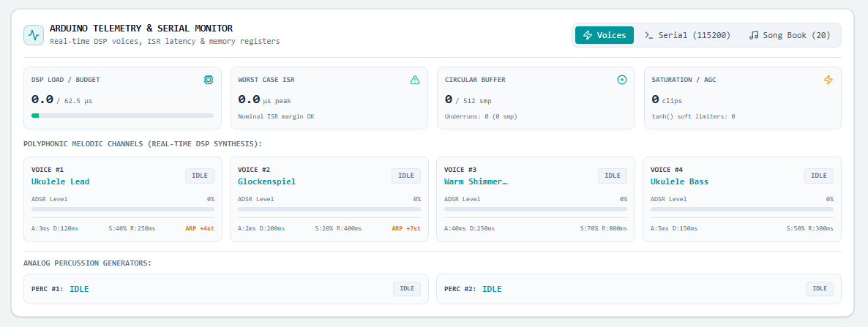The height and width of the screenshot is (327, 868).
Task: Click the lightning bolt icon in Saturation card
Action: pos(828,80)
